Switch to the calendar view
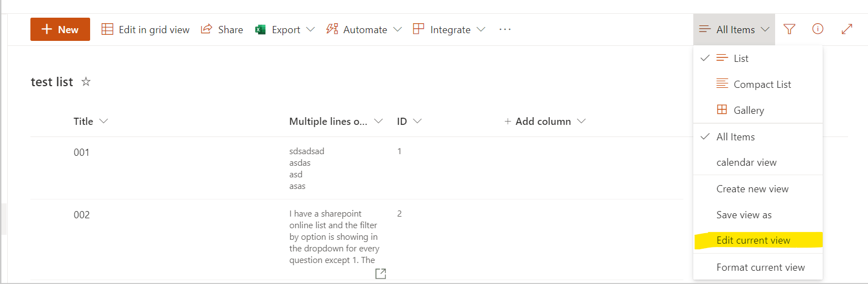 tap(746, 162)
